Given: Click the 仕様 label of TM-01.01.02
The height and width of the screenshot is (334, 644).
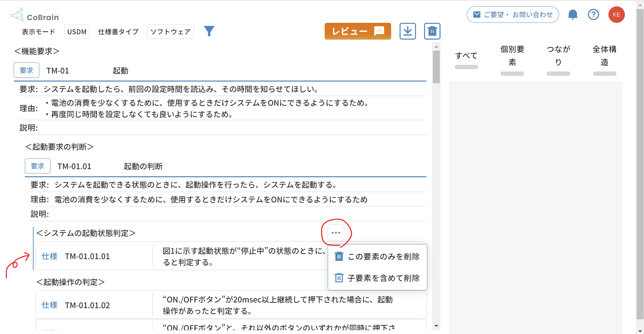Looking at the screenshot, I should click(49, 305).
